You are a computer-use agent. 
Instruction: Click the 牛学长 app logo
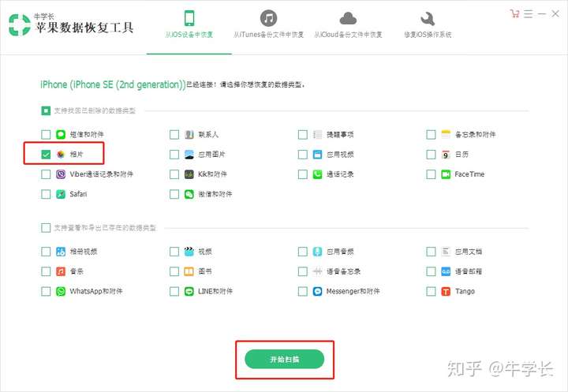(20, 25)
